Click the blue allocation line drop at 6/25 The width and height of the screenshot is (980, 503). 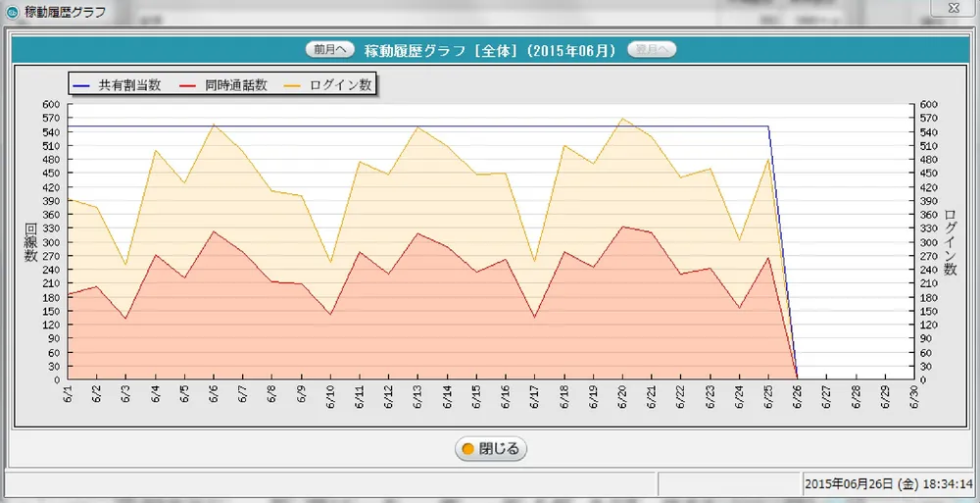click(x=768, y=127)
